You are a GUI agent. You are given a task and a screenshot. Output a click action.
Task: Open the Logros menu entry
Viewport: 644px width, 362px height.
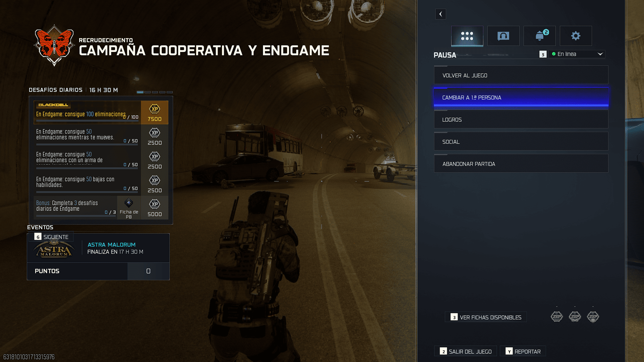pyautogui.click(x=521, y=119)
